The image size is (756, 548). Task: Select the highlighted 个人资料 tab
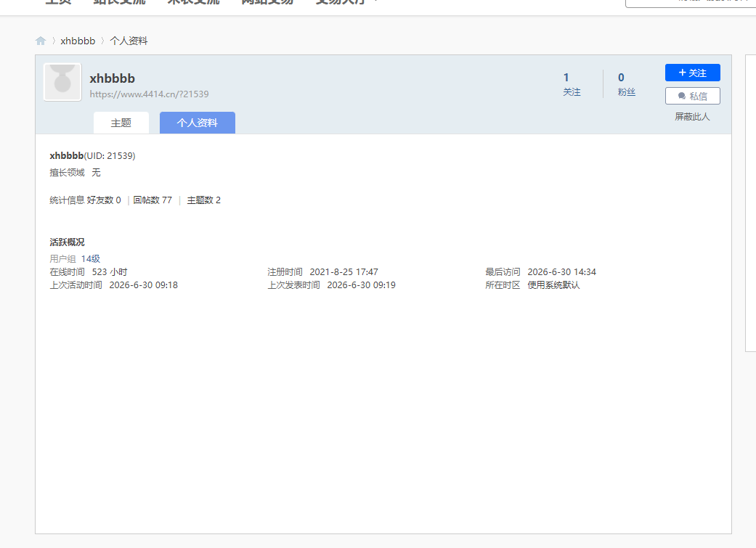click(198, 123)
